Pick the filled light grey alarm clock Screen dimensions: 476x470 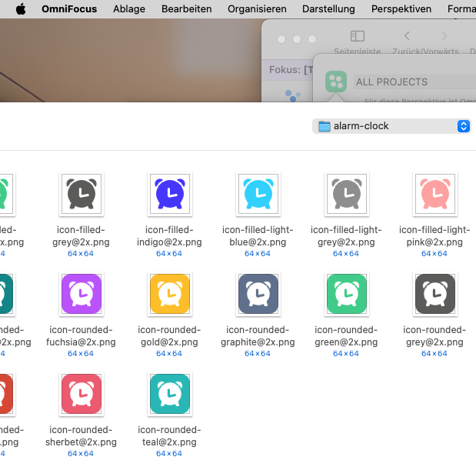(x=346, y=194)
